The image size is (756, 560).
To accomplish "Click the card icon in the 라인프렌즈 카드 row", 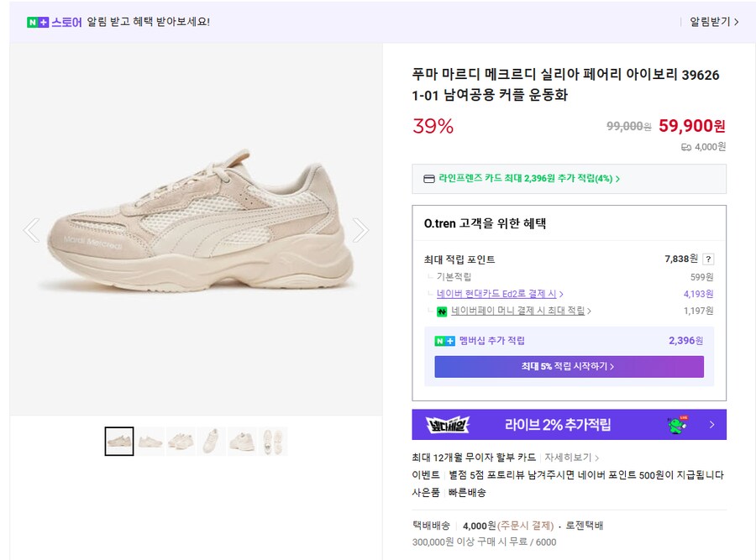I will point(428,178).
